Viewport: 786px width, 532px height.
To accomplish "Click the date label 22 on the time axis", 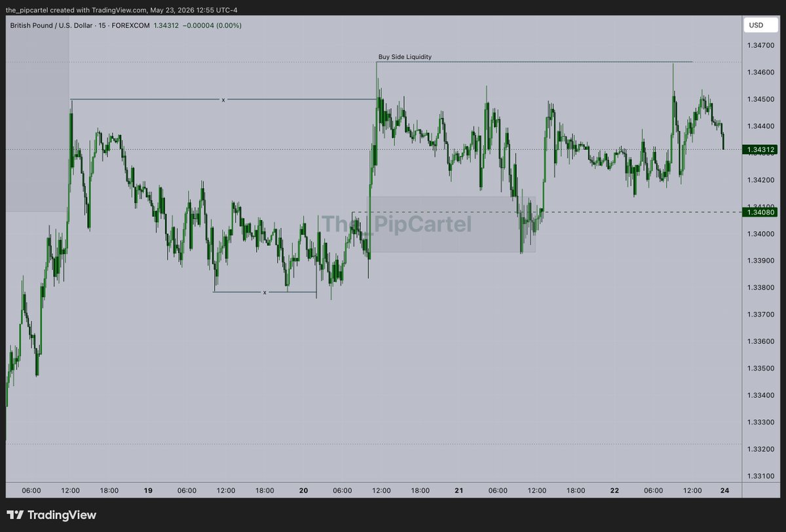I will click(x=614, y=490).
